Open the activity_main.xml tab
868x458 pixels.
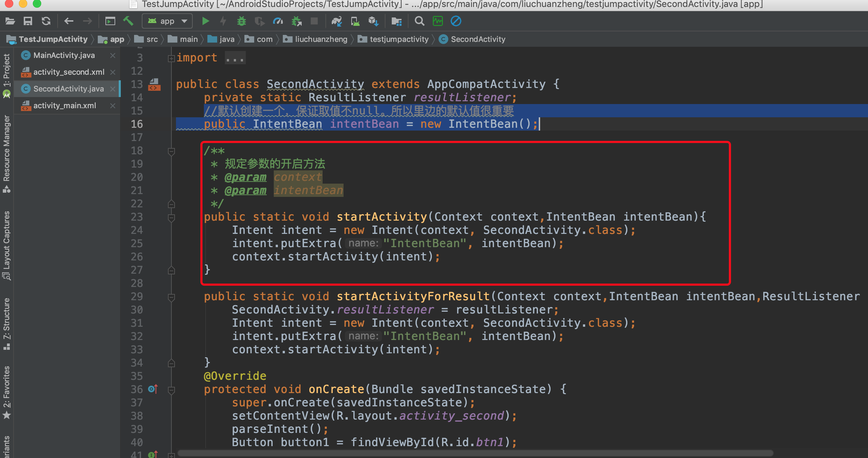tap(65, 105)
